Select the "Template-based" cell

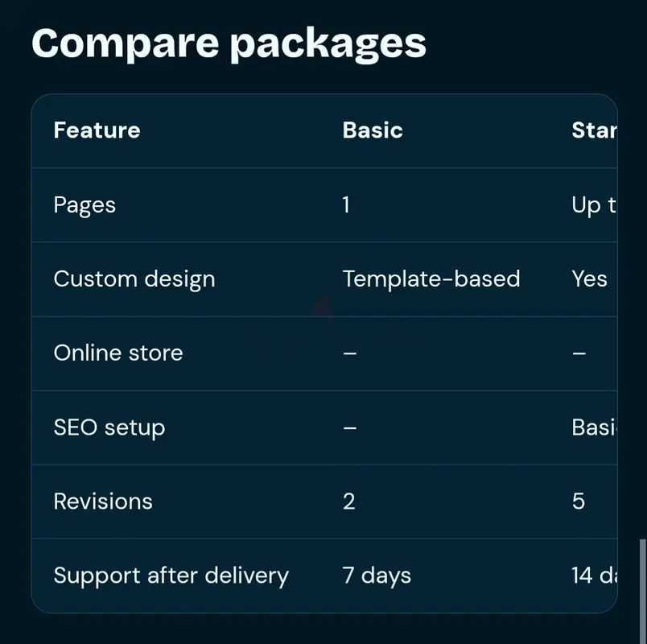431,279
